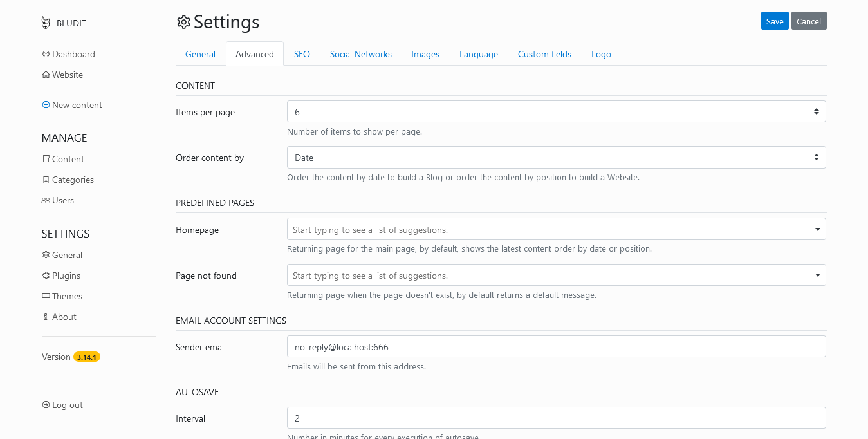Open the Items per page dropdown
This screenshot has height=439, width=868.
coord(556,111)
